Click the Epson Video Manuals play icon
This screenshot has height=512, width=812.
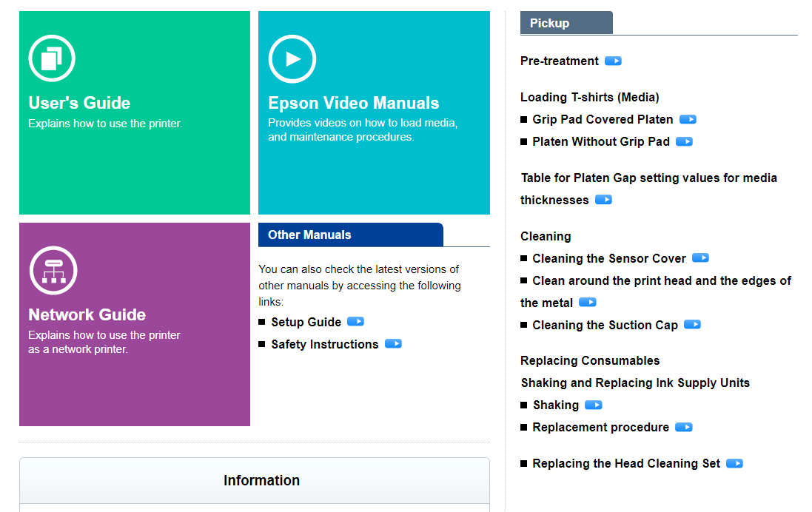[x=292, y=58]
